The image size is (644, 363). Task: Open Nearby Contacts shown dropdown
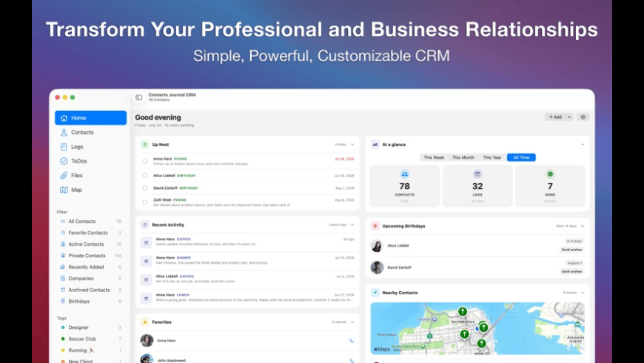pos(583,293)
